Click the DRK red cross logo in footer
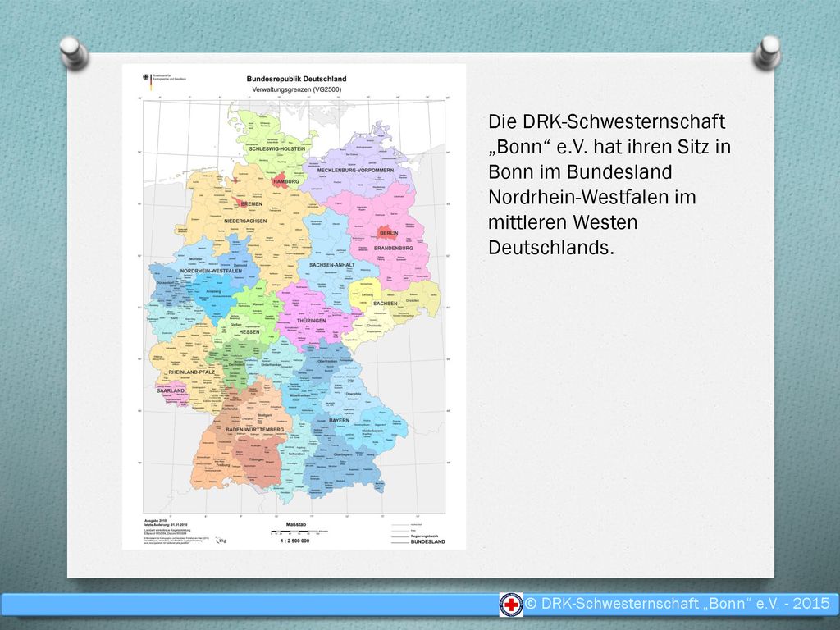This screenshot has width=840, height=630. tap(511, 605)
